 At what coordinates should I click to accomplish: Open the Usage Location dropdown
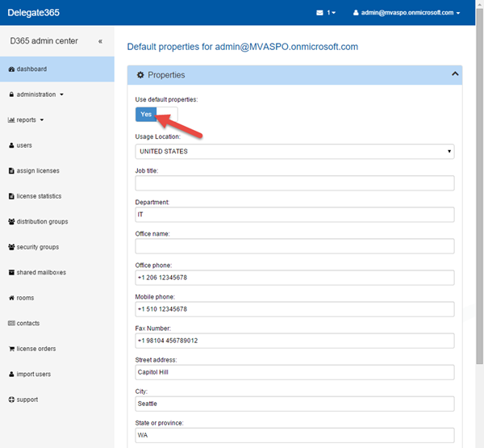[294, 152]
